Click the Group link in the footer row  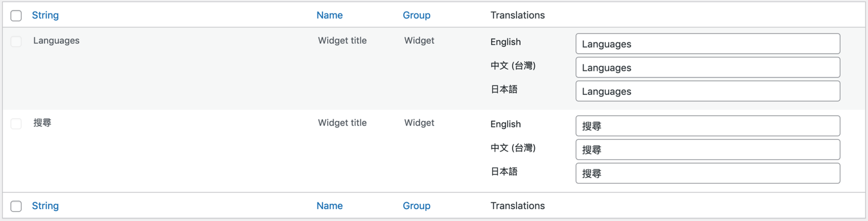point(416,206)
